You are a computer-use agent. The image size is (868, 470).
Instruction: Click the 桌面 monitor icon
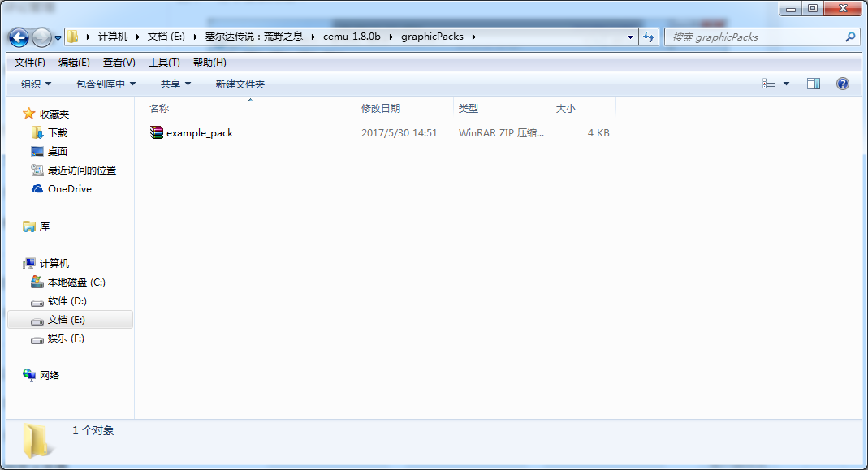37,151
